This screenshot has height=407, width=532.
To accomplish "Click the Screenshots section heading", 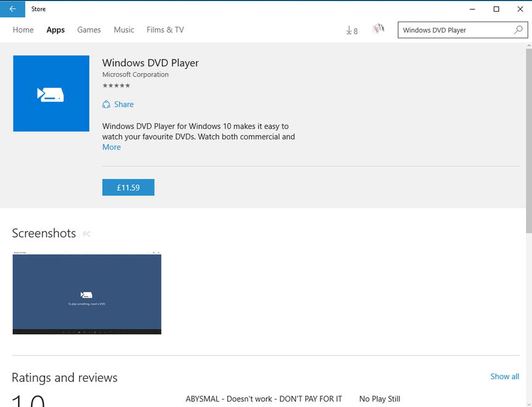I will 44,233.
